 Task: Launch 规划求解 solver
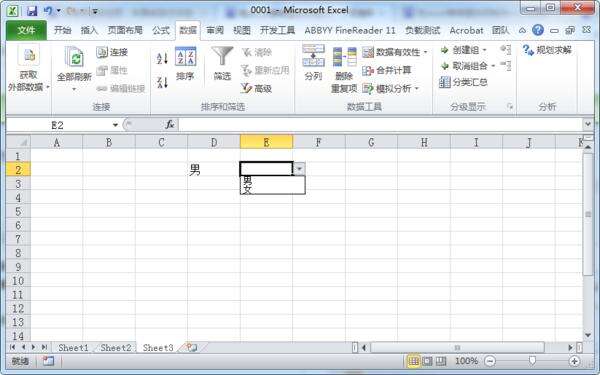coord(547,50)
